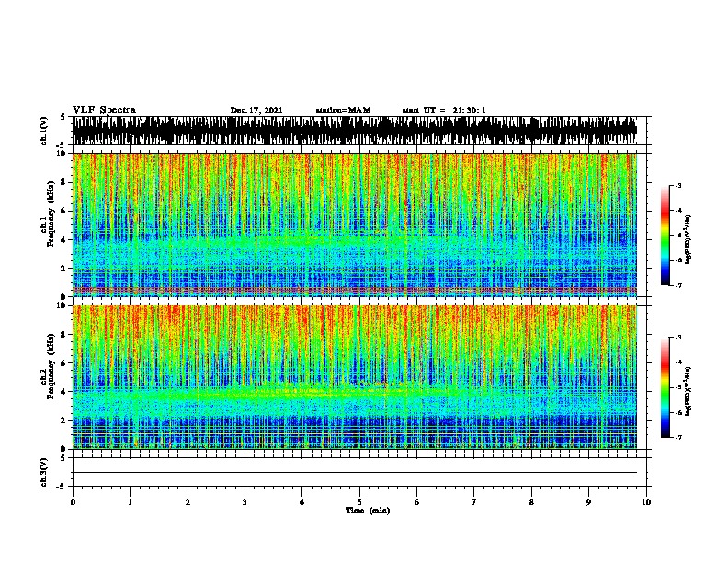Click the ch.2 spectrogram panel

(355, 377)
